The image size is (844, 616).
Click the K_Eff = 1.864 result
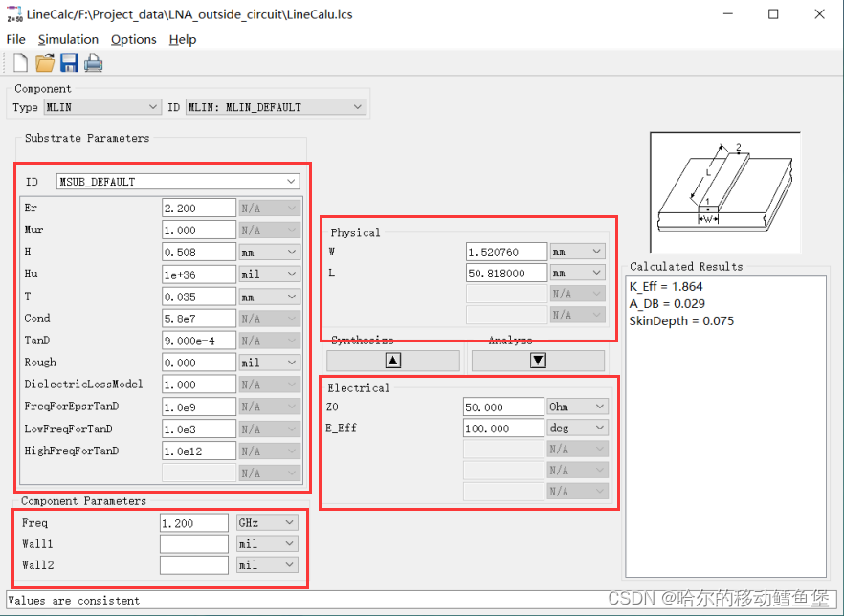point(666,286)
